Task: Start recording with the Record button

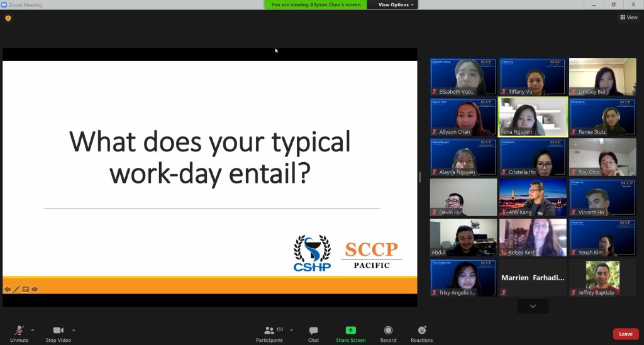Action: tap(388, 333)
